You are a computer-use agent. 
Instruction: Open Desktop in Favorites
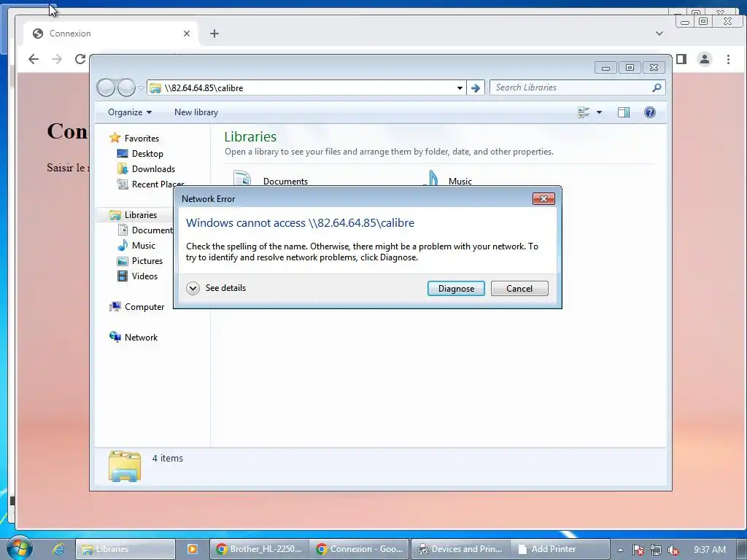(x=147, y=154)
